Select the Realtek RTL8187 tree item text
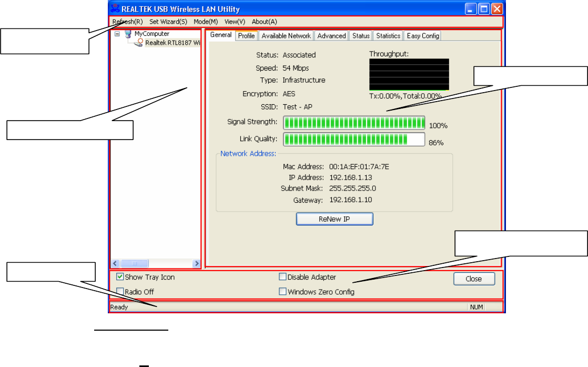The height and width of the screenshot is (367, 588). tap(173, 43)
